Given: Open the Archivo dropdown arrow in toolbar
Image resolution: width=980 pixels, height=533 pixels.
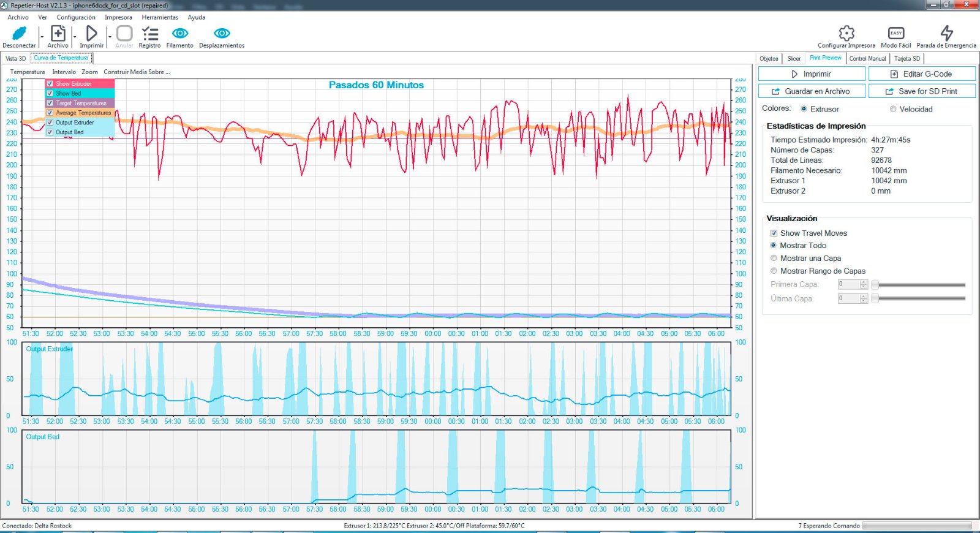Looking at the screenshot, I should (x=75, y=37).
